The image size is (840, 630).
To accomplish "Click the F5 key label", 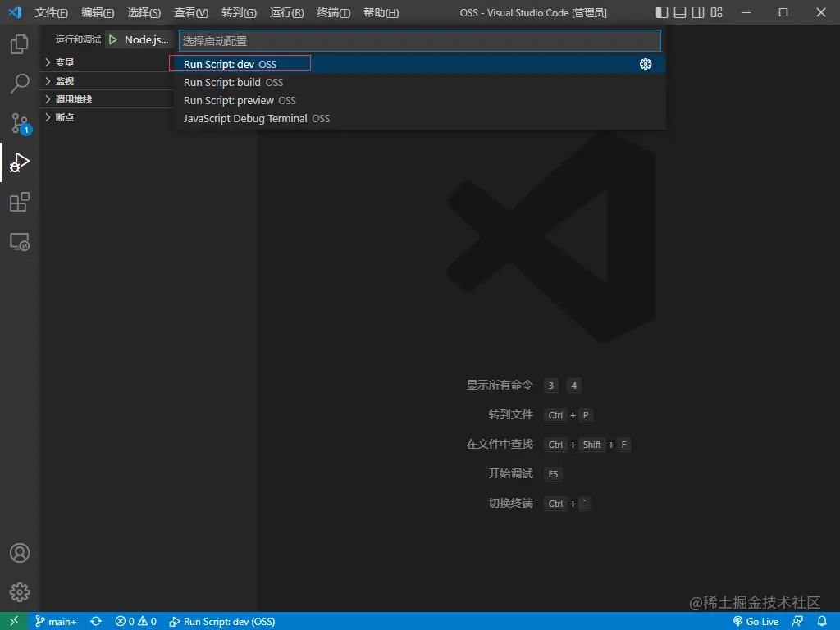I will coord(553,474).
